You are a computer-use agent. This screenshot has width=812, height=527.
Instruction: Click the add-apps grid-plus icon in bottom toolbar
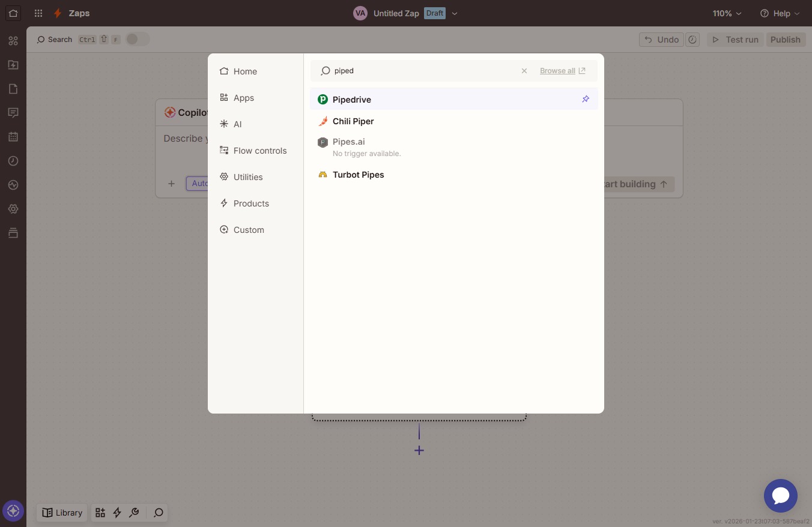100,513
